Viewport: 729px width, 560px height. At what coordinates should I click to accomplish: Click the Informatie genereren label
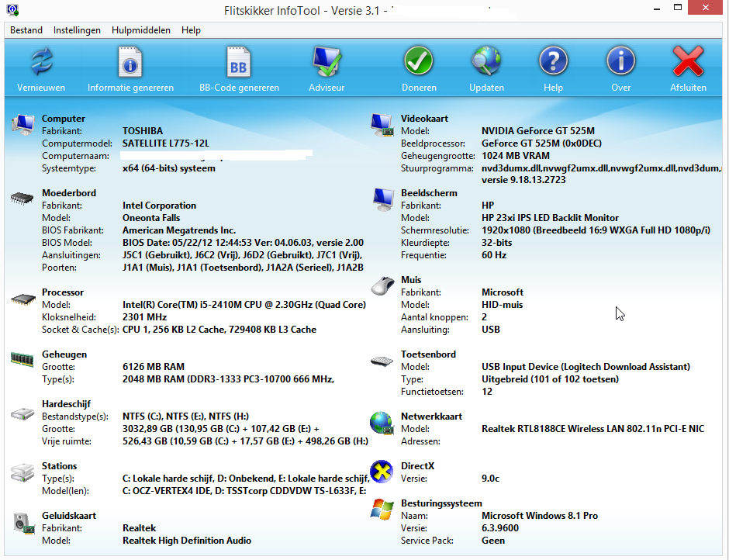click(x=130, y=88)
